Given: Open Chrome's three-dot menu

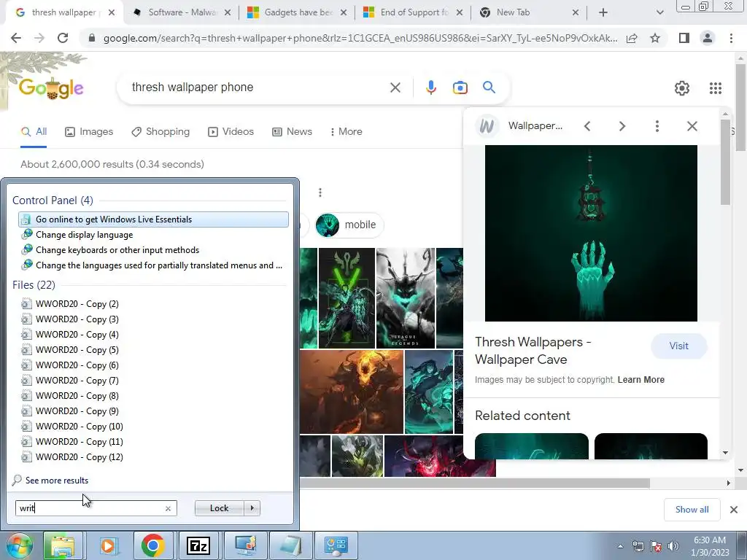Looking at the screenshot, I should (x=731, y=38).
